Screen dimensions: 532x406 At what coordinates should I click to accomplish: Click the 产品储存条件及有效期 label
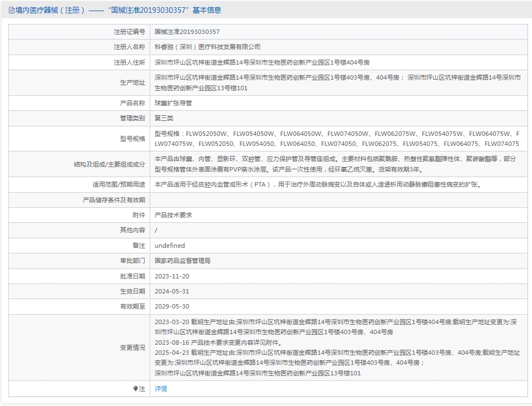tap(114, 200)
